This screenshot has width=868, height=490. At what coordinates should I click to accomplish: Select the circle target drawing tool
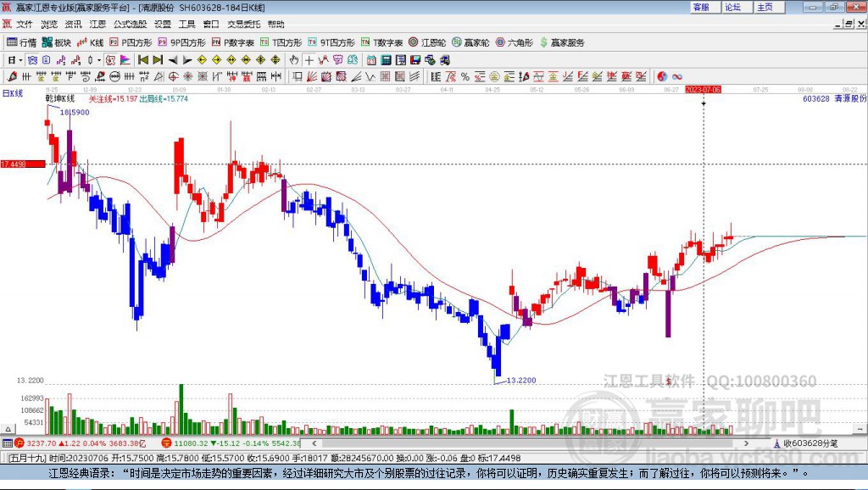coord(173,76)
